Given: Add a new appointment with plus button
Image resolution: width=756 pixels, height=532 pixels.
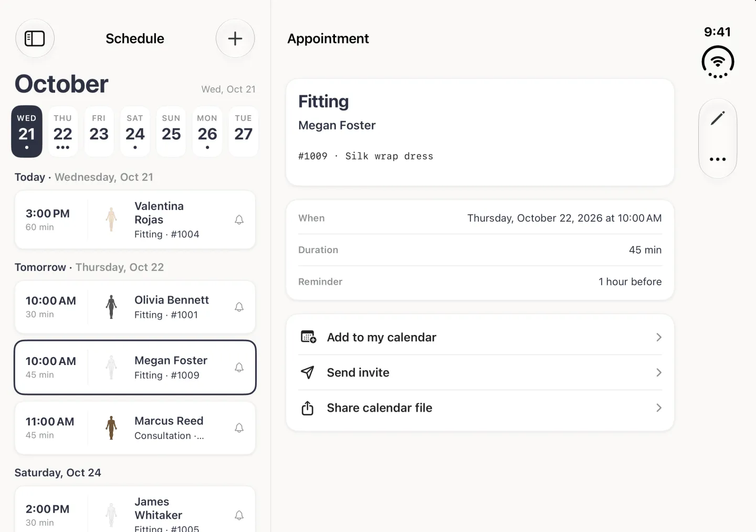Looking at the screenshot, I should tap(235, 38).
